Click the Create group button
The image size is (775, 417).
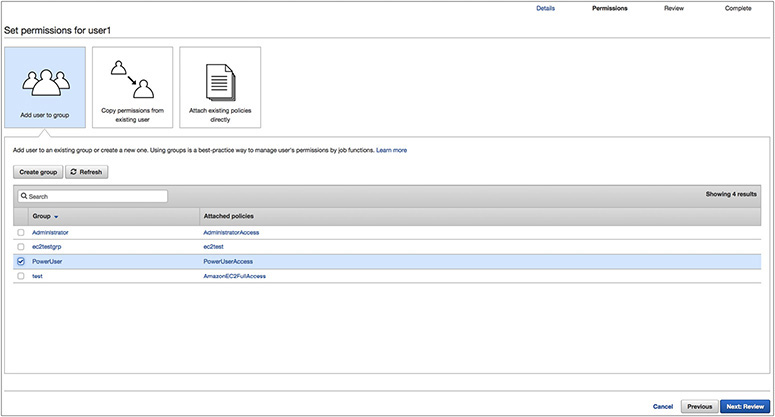pos(39,172)
